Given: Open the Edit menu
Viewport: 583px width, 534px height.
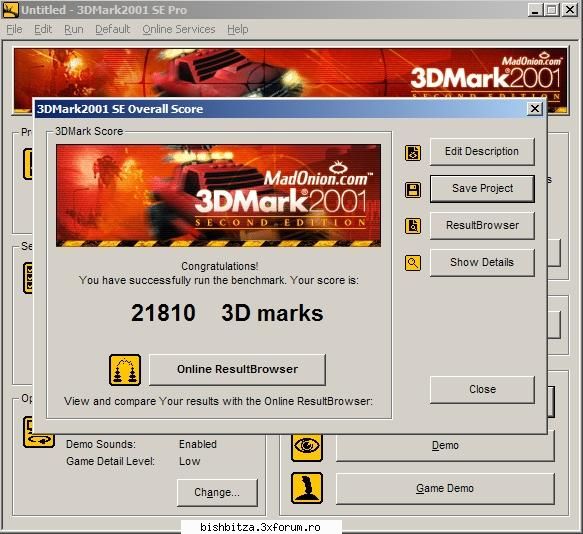Looking at the screenshot, I should [43, 29].
